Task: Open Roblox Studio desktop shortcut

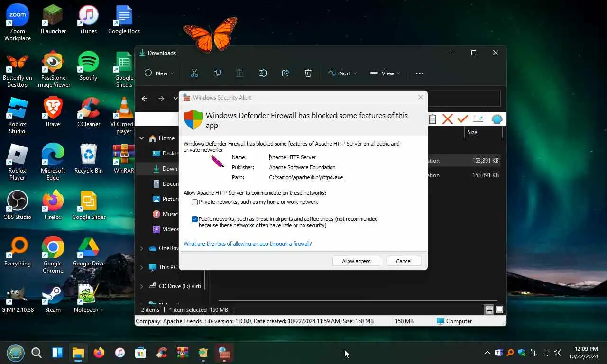Action: (17, 116)
